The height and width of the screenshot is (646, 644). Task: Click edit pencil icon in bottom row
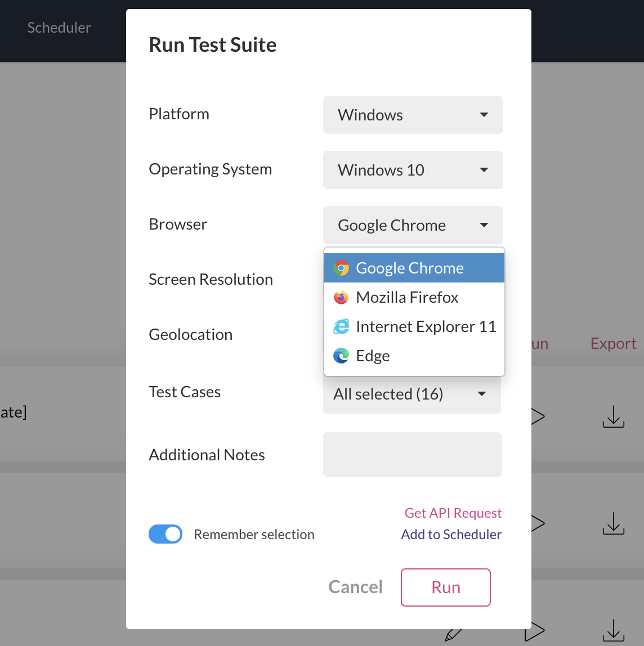click(453, 635)
